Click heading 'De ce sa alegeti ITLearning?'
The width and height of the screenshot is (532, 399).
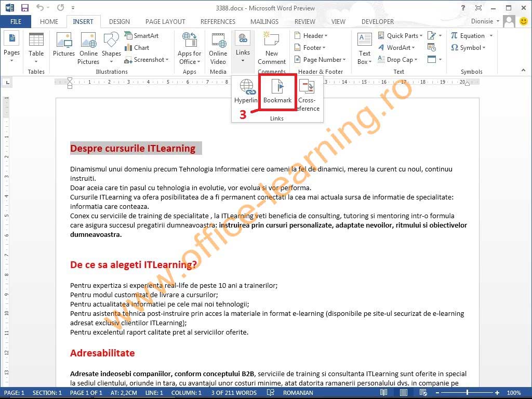click(x=134, y=264)
